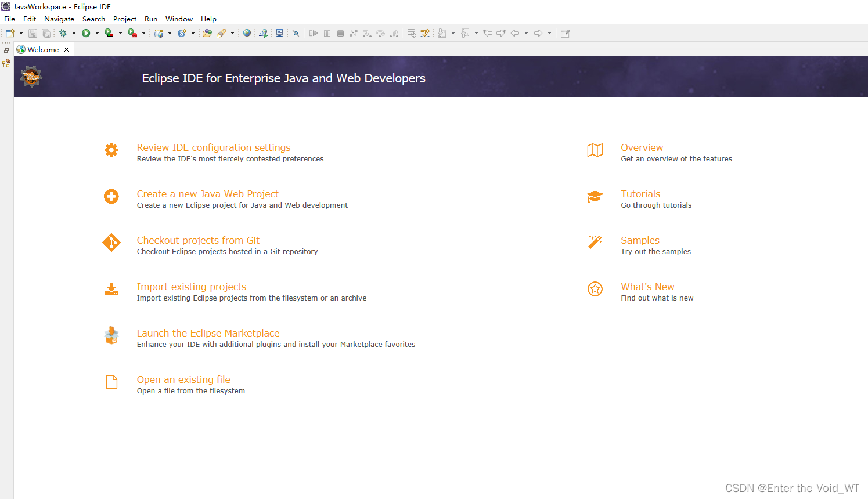Expand the Search dropdown arrow

tap(232, 33)
